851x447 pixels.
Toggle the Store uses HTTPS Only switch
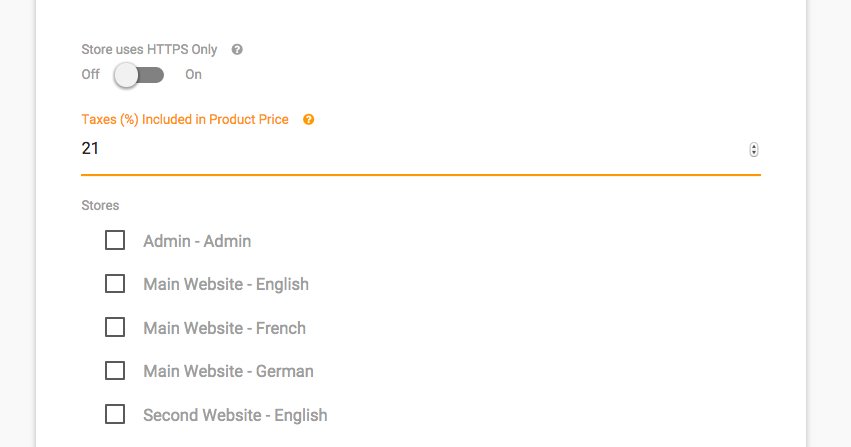click(x=139, y=75)
